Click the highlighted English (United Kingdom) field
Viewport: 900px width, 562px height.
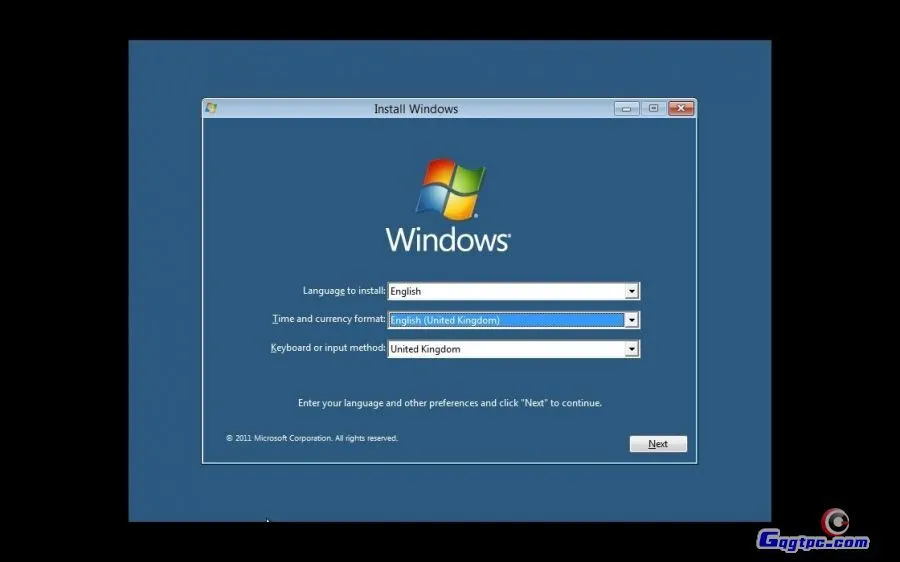(505, 320)
